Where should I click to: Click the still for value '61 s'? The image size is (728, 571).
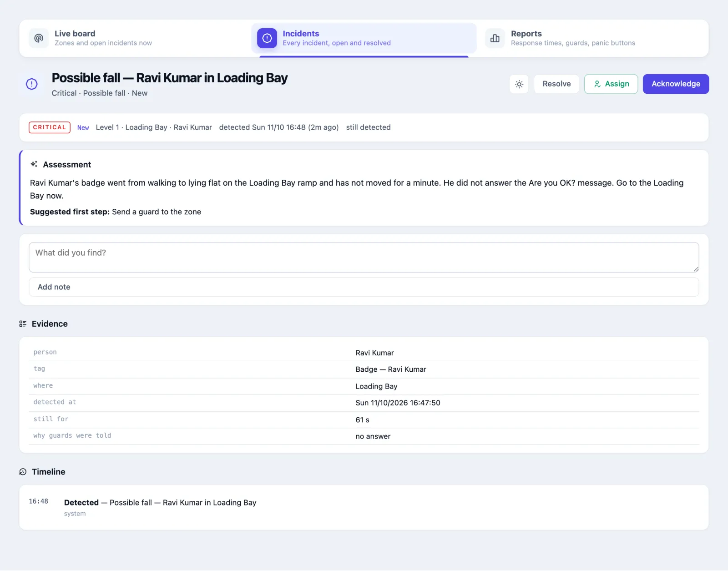pos(362,420)
